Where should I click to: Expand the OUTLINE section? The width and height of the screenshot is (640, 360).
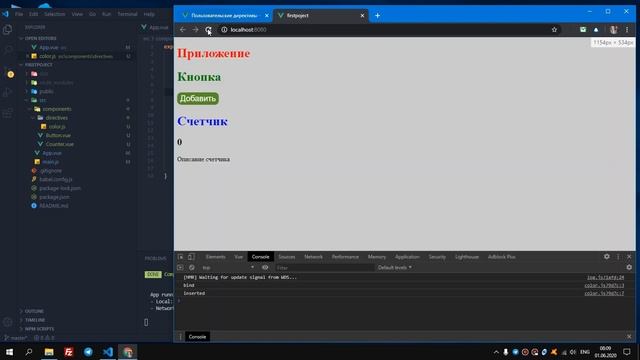(34, 311)
